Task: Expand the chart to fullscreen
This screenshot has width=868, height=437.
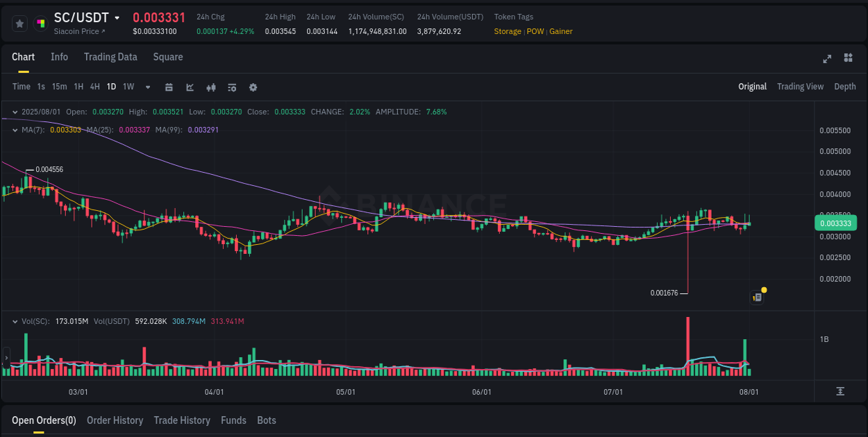Action: [826, 59]
